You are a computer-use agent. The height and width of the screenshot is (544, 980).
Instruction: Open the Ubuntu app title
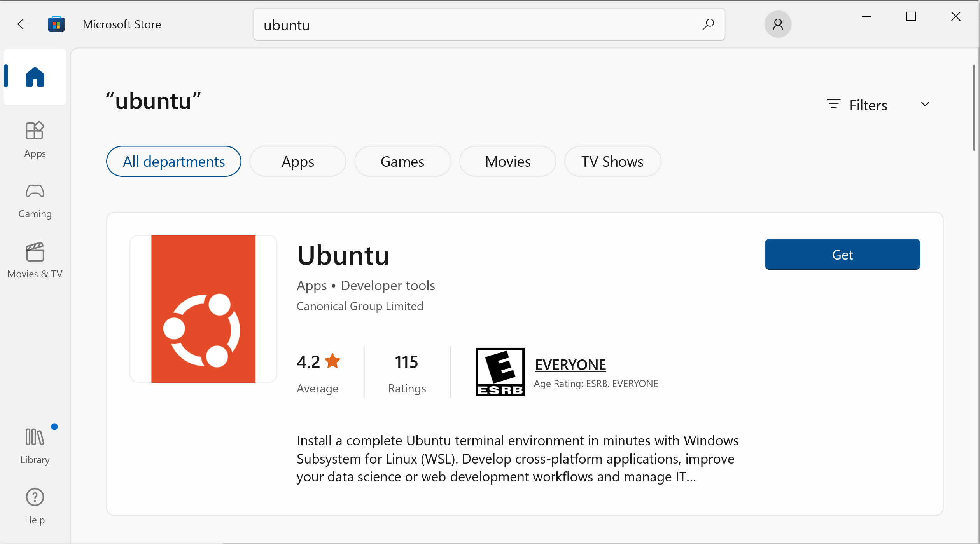pos(343,255)
